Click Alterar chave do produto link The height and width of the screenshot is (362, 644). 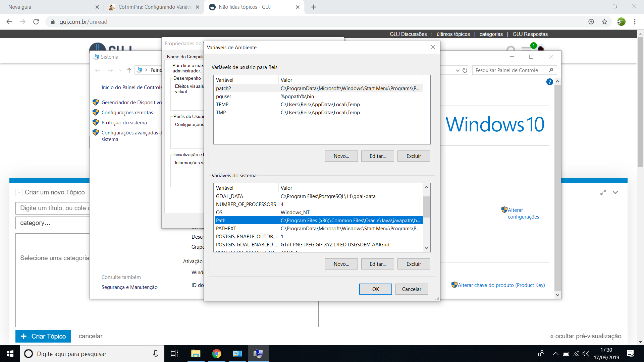coord(501,285)
